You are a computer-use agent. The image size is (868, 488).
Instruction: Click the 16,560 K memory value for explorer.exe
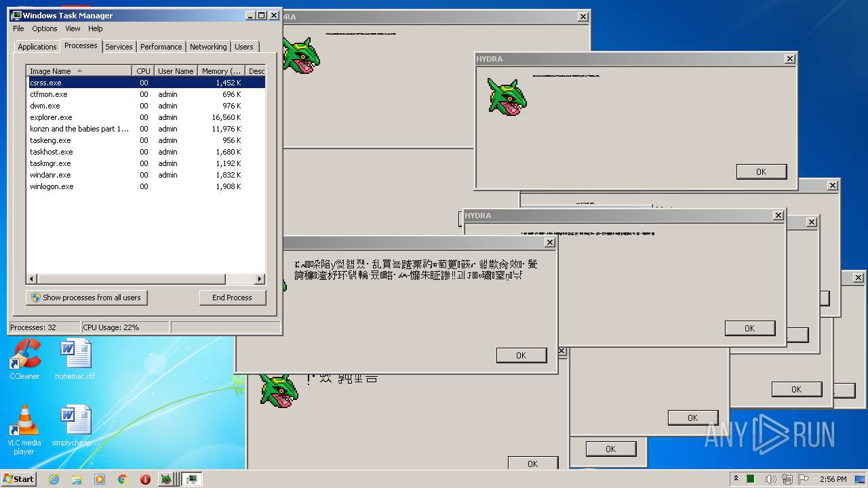226,117
